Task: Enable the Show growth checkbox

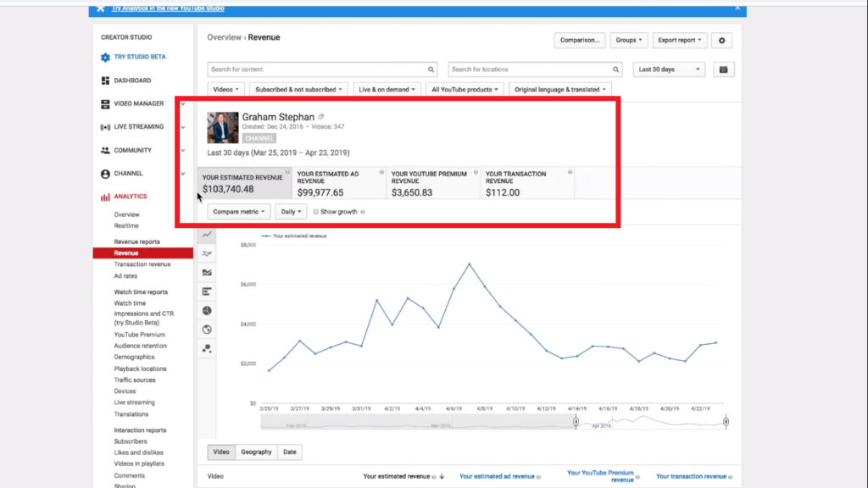Action: 315,211
